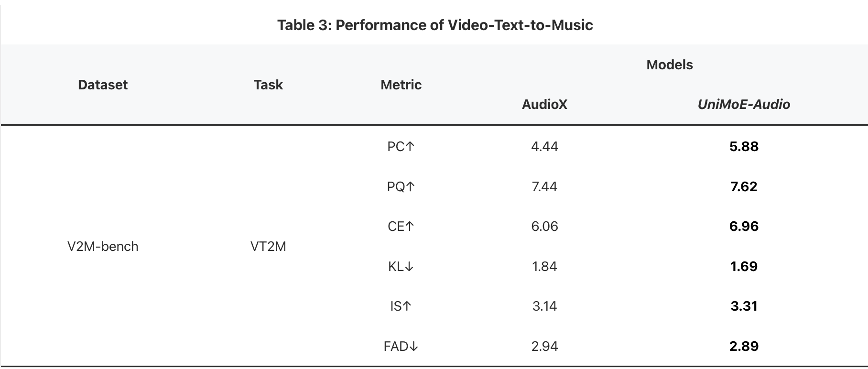The height and width of the screenshot is (369, 868).
Task: Select AudioX PC value 4.44
Action: tap(544, 146)
